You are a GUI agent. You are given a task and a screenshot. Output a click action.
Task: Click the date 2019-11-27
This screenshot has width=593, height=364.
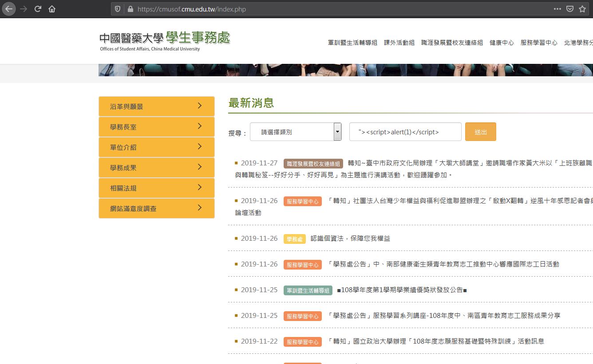point(259,163)
